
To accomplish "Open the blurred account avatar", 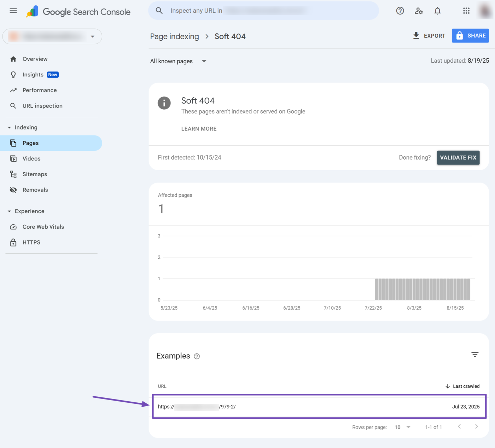I will [x=485, y=11].
